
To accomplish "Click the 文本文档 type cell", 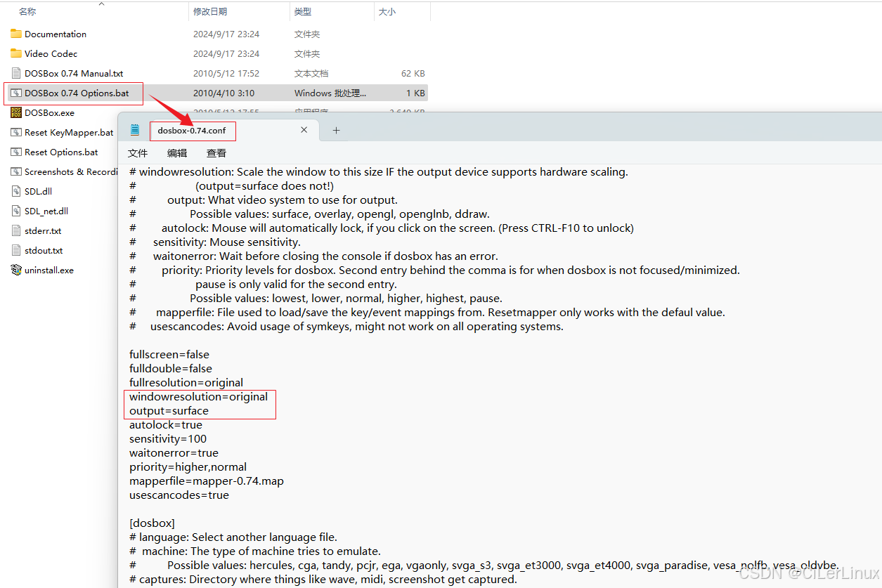I will pos(311,73).
